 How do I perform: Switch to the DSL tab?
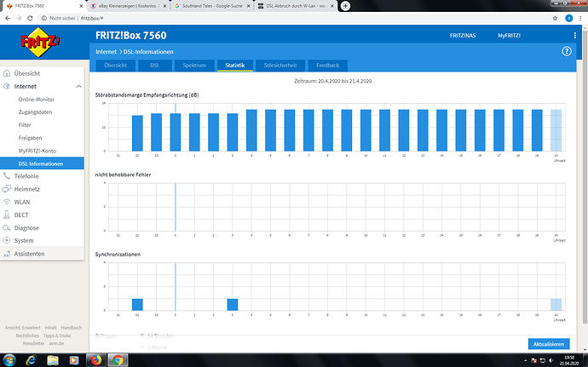click(155, 66)
